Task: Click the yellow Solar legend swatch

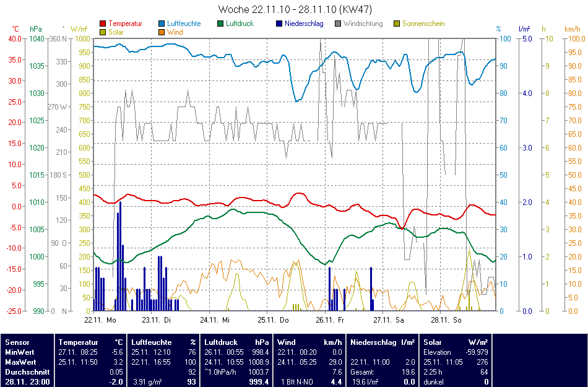Action: [x=103, y=33]
